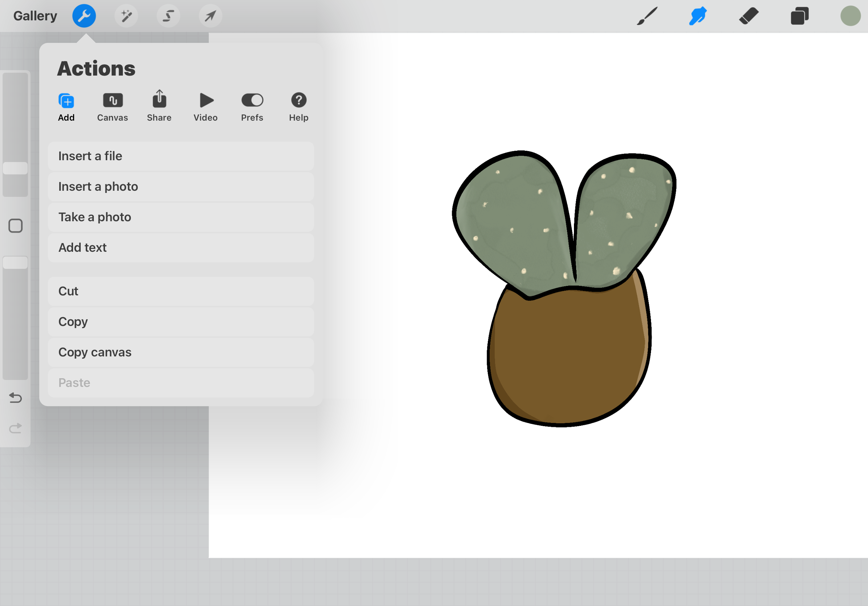
Task: Open the Share tab
Action: click(159, 107)
